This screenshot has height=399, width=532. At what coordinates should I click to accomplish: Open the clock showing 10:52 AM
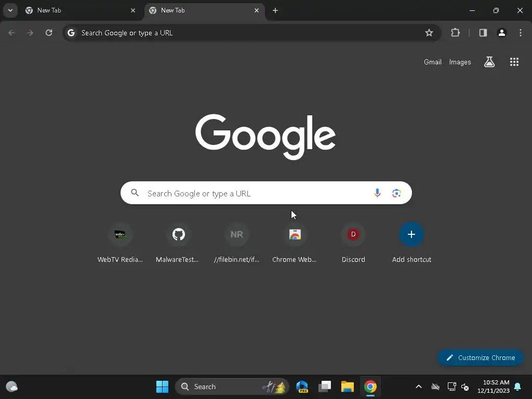click(494, 387)
